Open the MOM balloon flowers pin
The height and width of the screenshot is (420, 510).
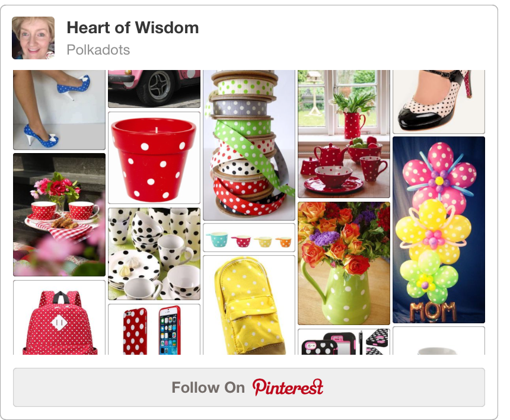(x=439, y=230)
